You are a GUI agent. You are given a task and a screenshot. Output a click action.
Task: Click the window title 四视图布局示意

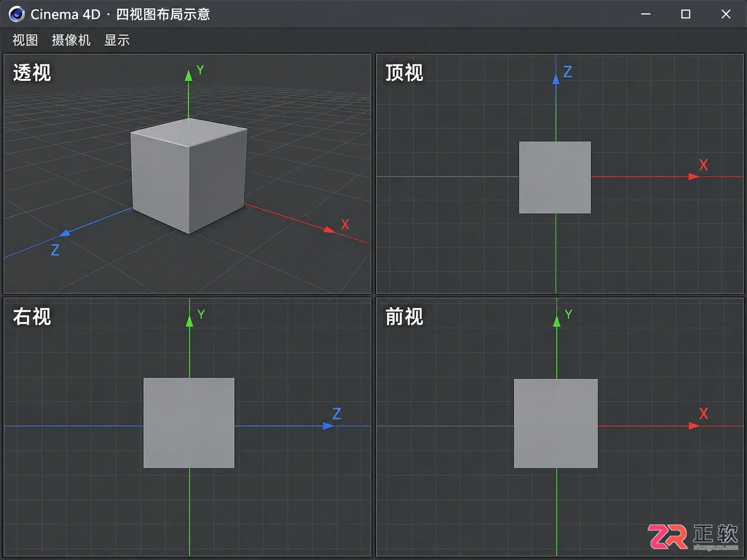pyautogui.click(x=163, y=14)
